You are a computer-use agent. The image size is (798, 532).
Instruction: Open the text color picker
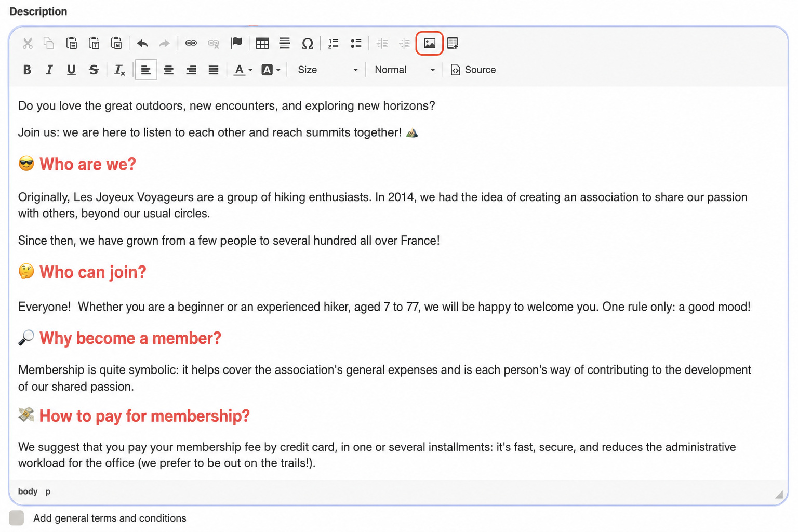(243, 70)
